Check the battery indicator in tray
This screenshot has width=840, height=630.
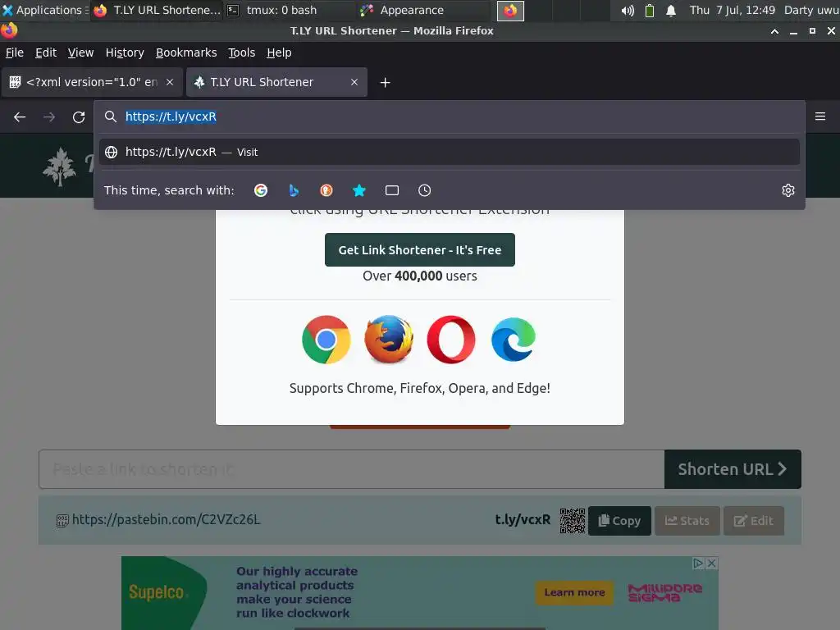click(650, 10)
